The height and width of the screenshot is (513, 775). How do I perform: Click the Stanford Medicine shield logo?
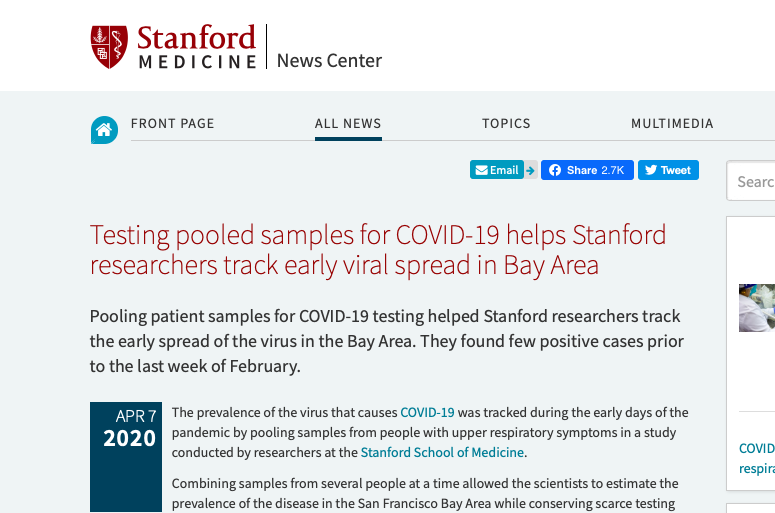click(109, 47)
